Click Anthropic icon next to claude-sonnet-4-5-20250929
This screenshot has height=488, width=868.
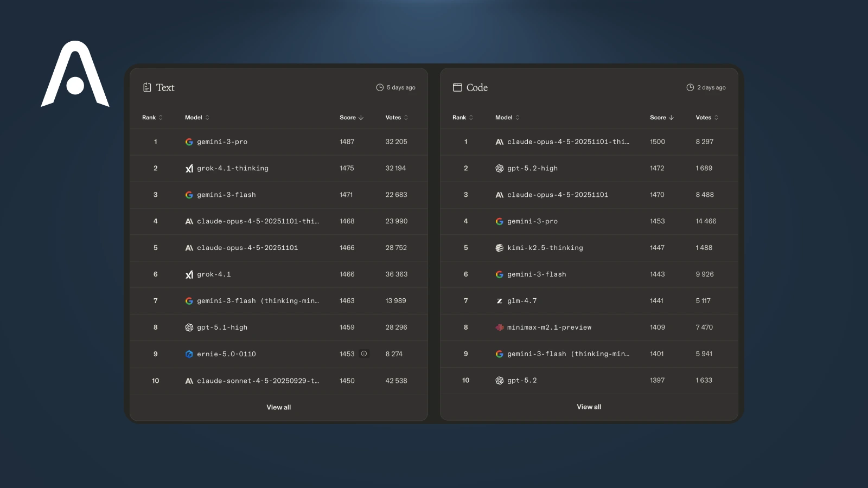(189, 381)
